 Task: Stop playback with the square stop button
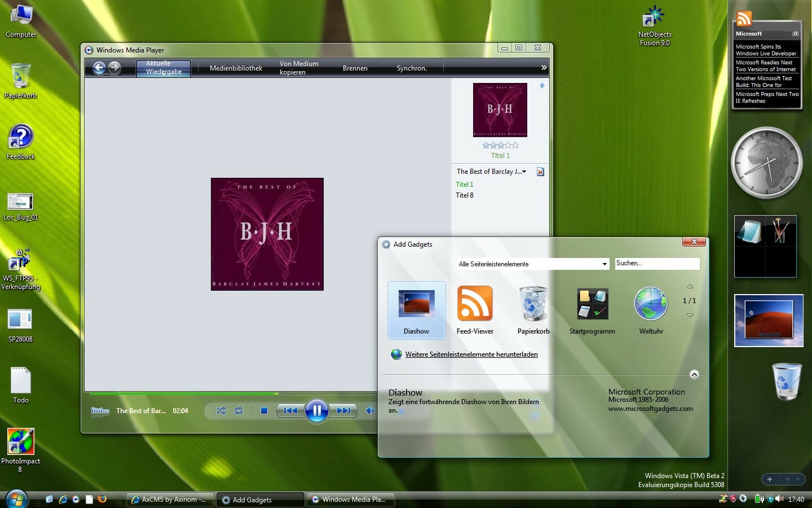pos(264,411)
